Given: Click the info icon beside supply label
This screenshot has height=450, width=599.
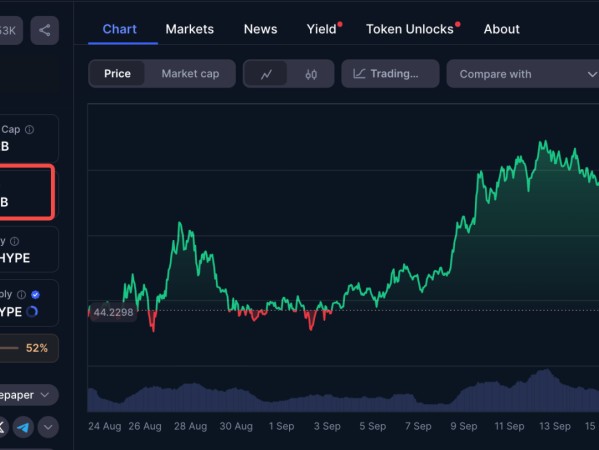Looking at the screenshot, I should point(21,295).
